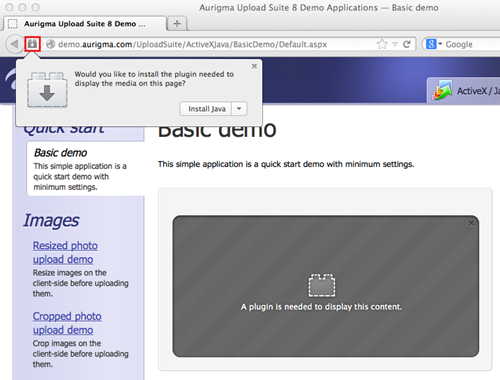Open the Install Java dropdown arrow

(x=239, y=109)
